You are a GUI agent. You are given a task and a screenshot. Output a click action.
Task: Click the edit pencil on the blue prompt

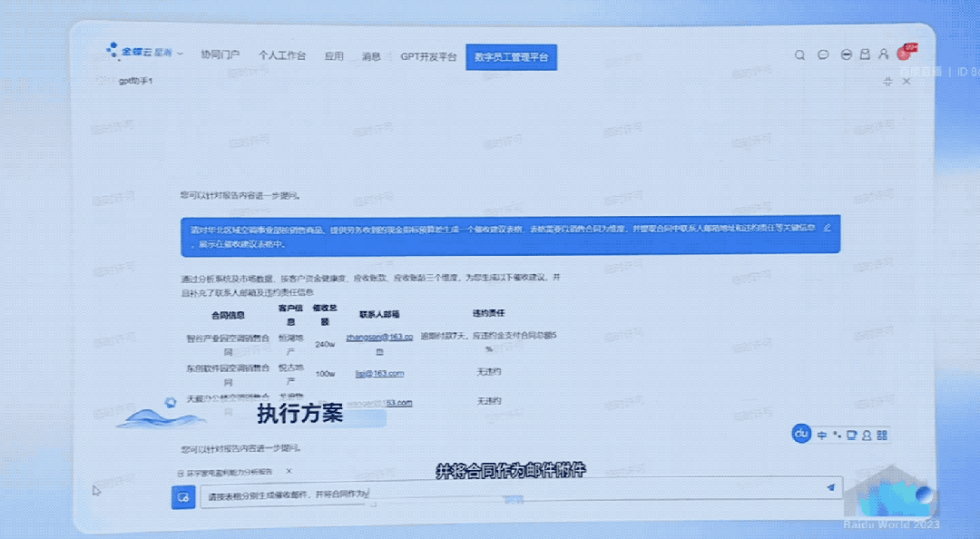coord(827,228)
